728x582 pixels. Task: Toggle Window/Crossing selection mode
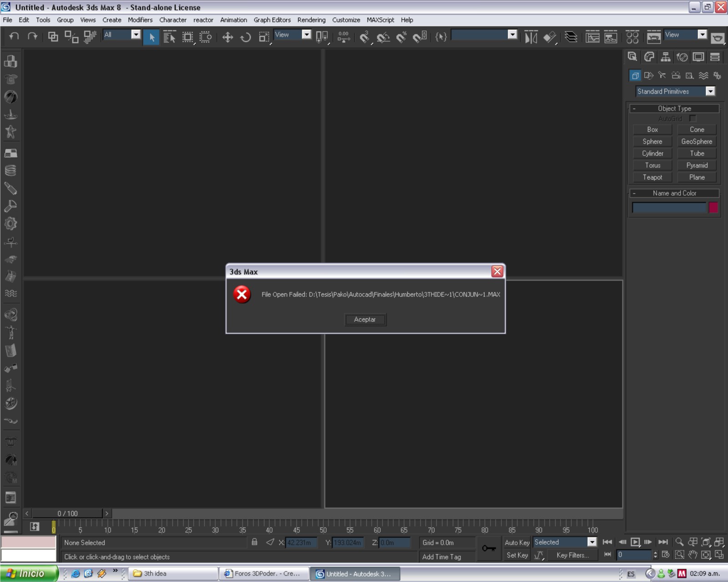pos(206,37)
